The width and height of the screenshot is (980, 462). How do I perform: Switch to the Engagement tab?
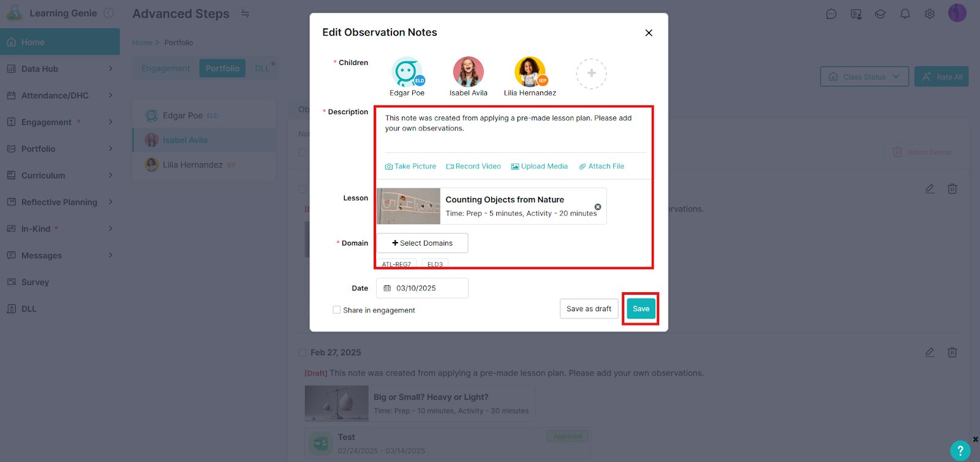(x=165, y=69)
